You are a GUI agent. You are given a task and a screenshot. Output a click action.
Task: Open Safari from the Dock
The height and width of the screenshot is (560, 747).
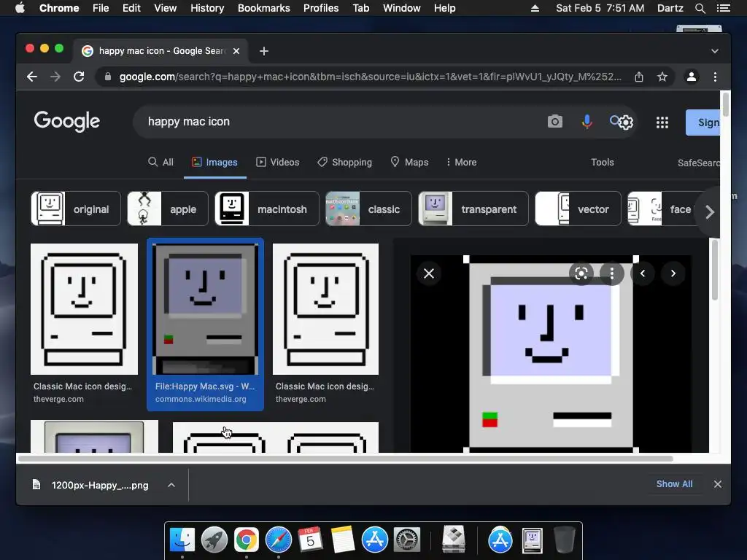278,540
